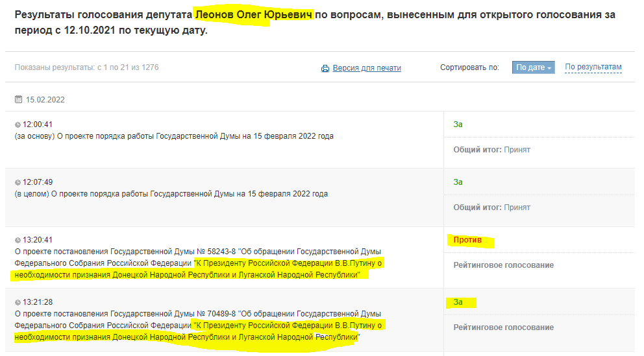Viewport: 644px width, 356px height.
Task: Click the results count text с 1 по 21 из 1276
Action: click(x=128, y=67)
